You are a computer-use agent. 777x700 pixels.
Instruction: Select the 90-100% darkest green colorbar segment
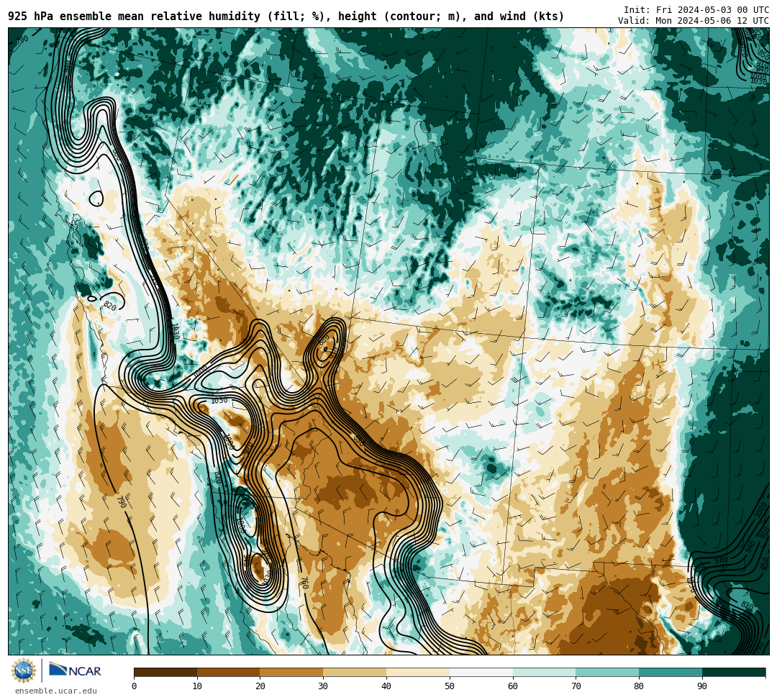pos(734,672)
